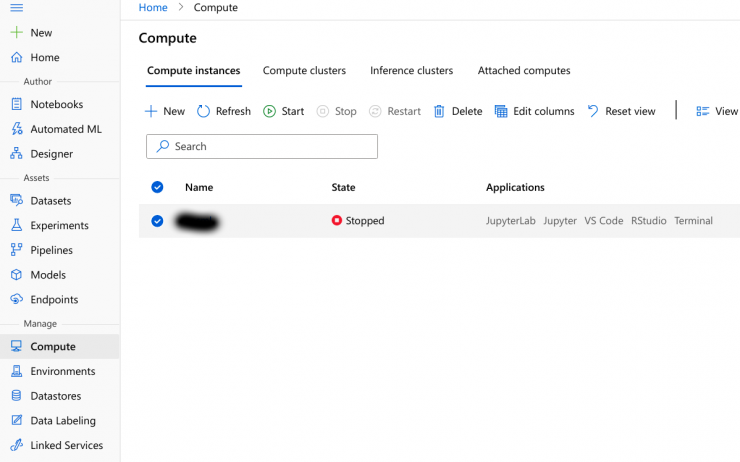The width and height of the screenshot is (740, 462).
Task: Click the Home breadcrumb link
Action: coord(153,7)
